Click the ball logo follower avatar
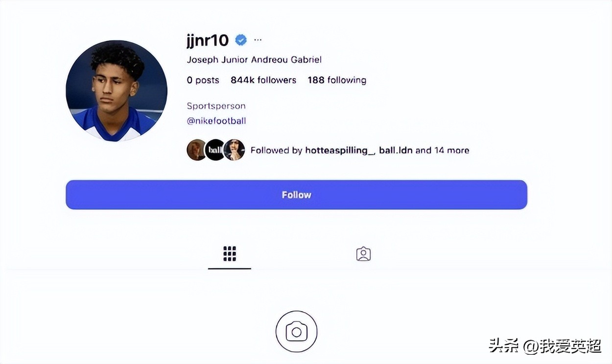Viewport: 612px width, 364px height. point(214,150)
